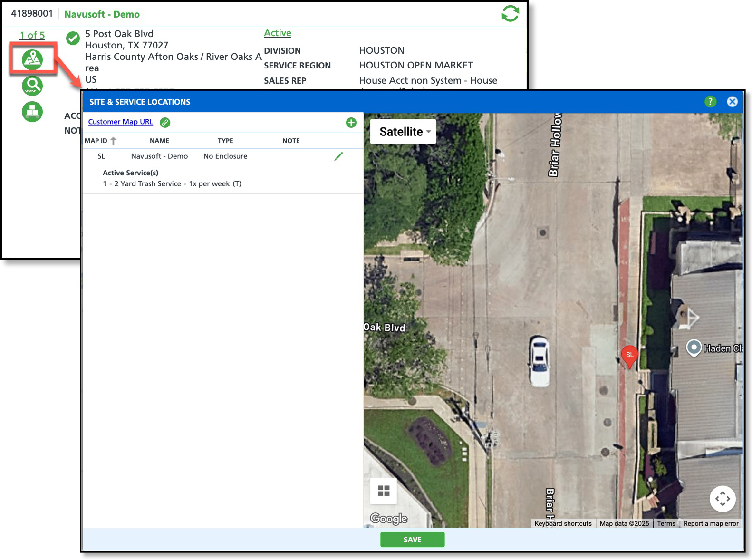Click the NAME column header
The height and width of the screenshot is (560, 752).
pos(159,141)
